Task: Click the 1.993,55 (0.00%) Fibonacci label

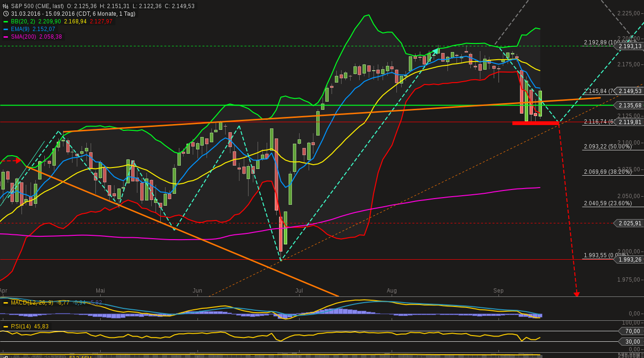Action: pyautogui.click(x=607, y=255)
